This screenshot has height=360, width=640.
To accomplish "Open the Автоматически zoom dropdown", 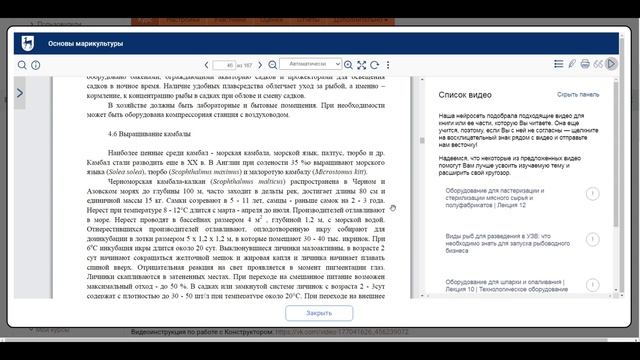I will click(311, 64).
